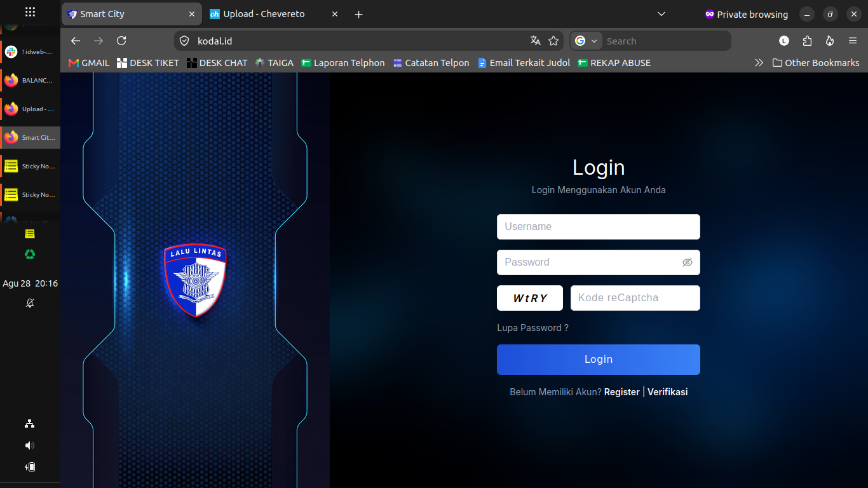Open the network status icon
Image resolution: width=868 pixels, height=488 pixels.
(30, 424)
